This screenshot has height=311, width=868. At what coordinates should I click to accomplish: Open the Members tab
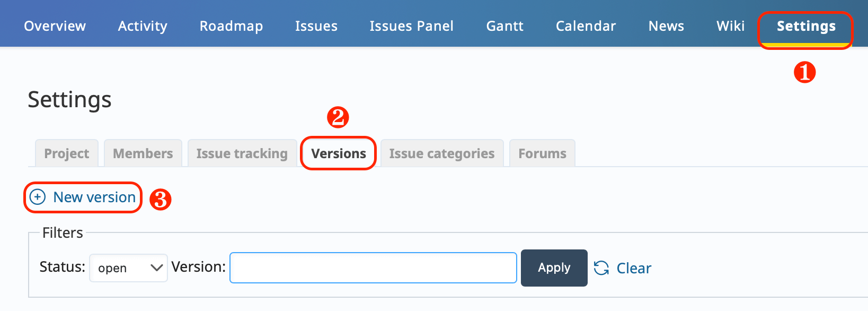[x=143, y=153]
